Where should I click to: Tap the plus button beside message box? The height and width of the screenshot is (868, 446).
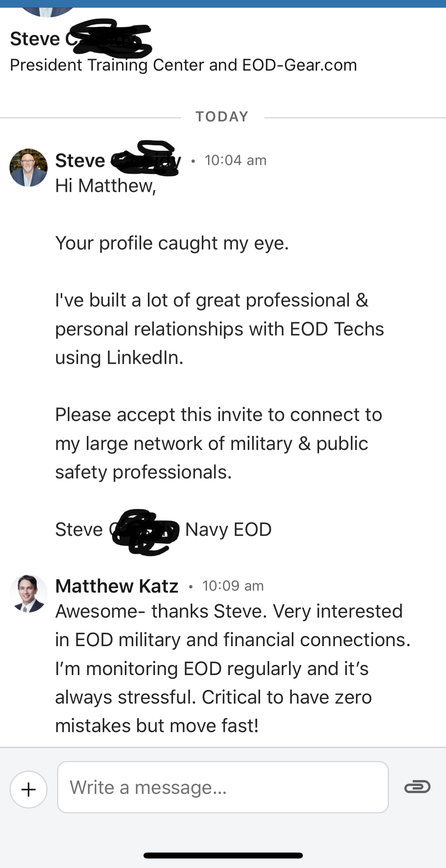tap(29, 789)
